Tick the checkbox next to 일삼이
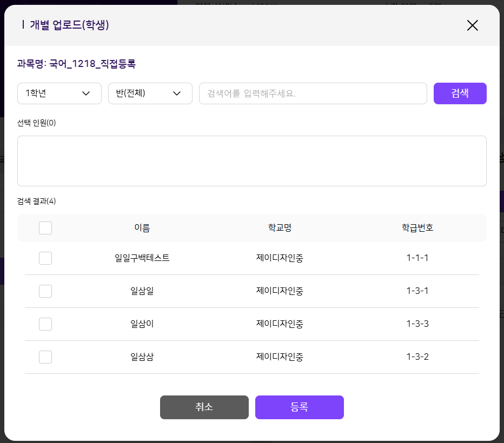504x443 pixels. (45, 324)
